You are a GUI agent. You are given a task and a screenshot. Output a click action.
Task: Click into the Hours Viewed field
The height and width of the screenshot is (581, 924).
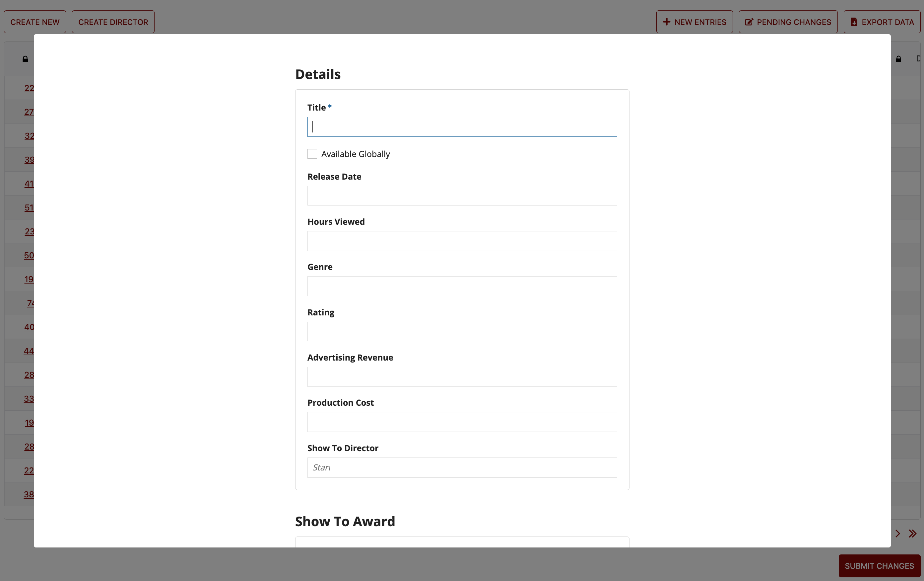tap(462, 241)
